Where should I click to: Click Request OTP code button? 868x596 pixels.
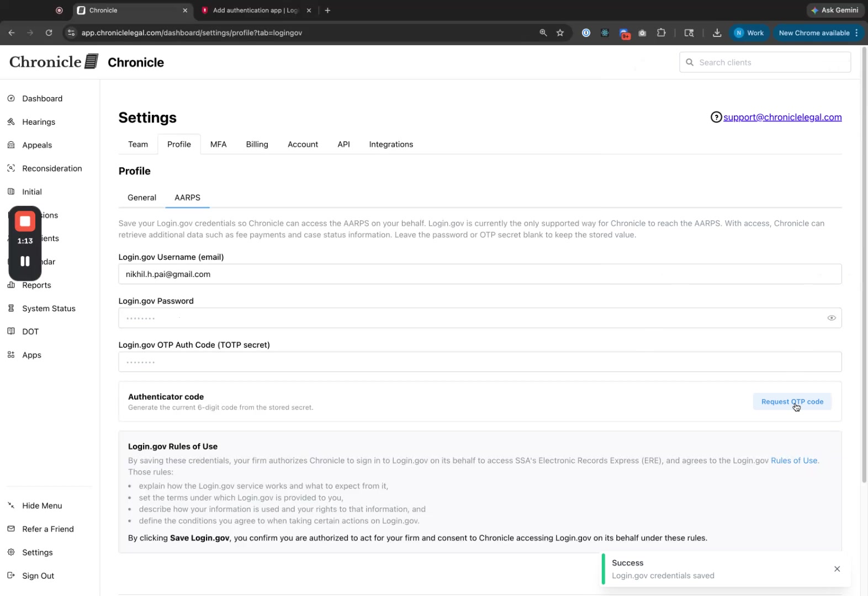coord(792,402)
